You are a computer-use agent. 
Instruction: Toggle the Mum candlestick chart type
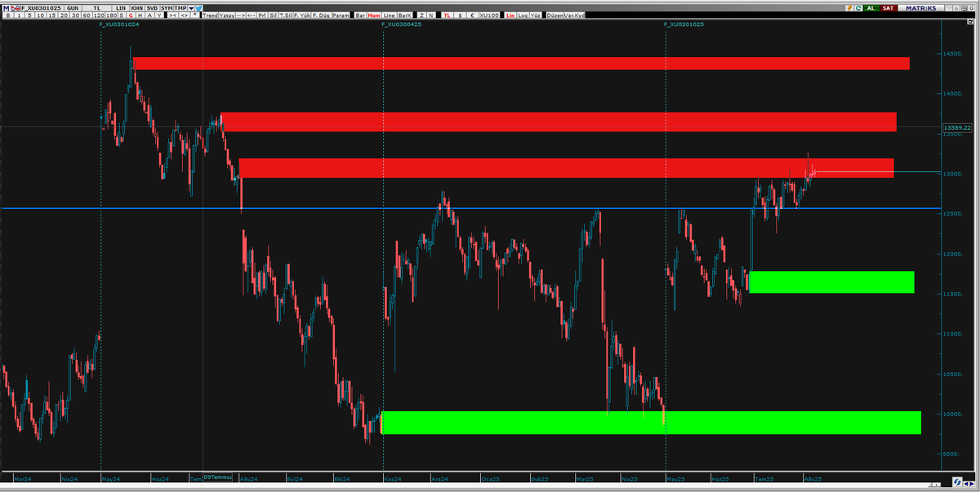pyautogui.click(x=374, y=16)
